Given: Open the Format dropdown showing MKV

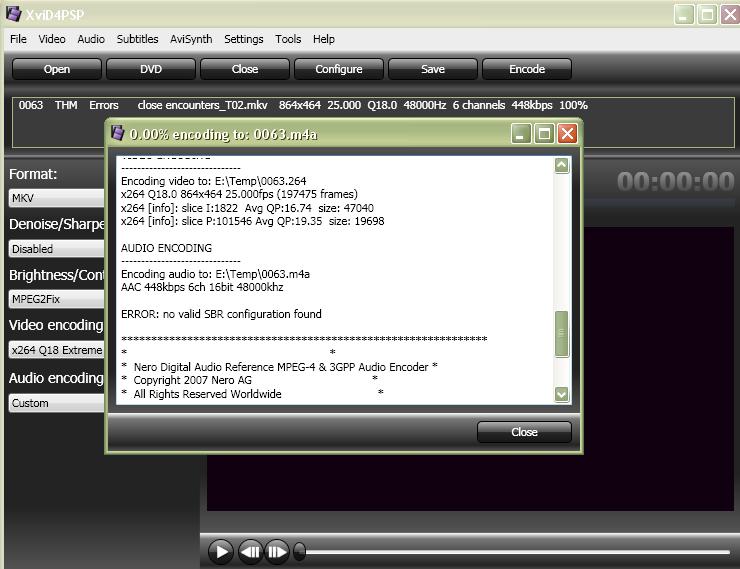Looking at the screenshot, I should pos(57,198).
